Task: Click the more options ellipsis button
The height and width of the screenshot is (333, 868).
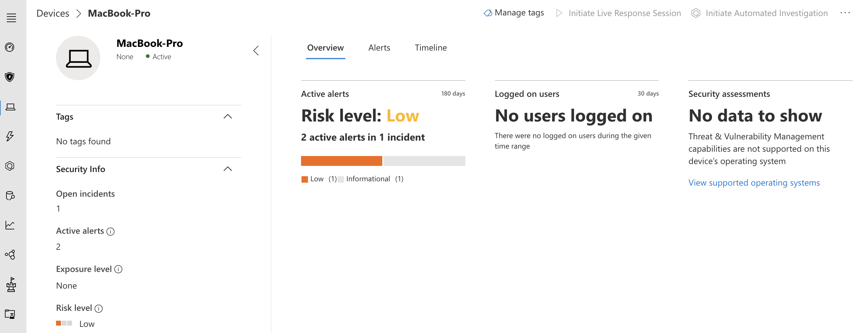Action: (845, 13)
